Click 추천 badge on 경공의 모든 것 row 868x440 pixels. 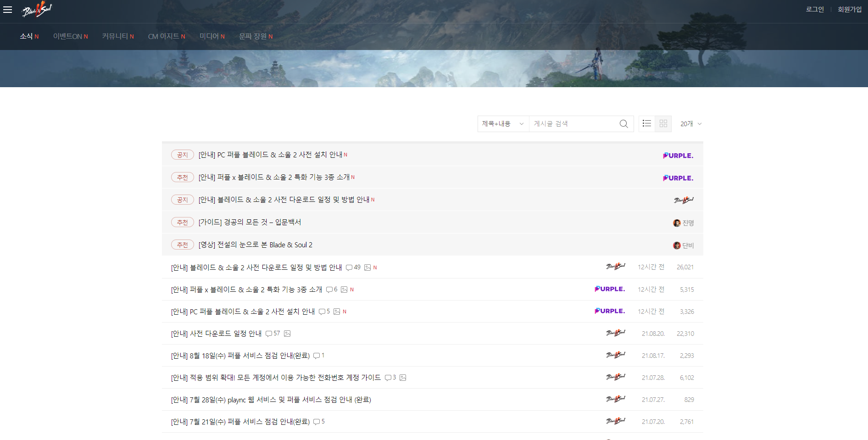(x=183, y=222)
